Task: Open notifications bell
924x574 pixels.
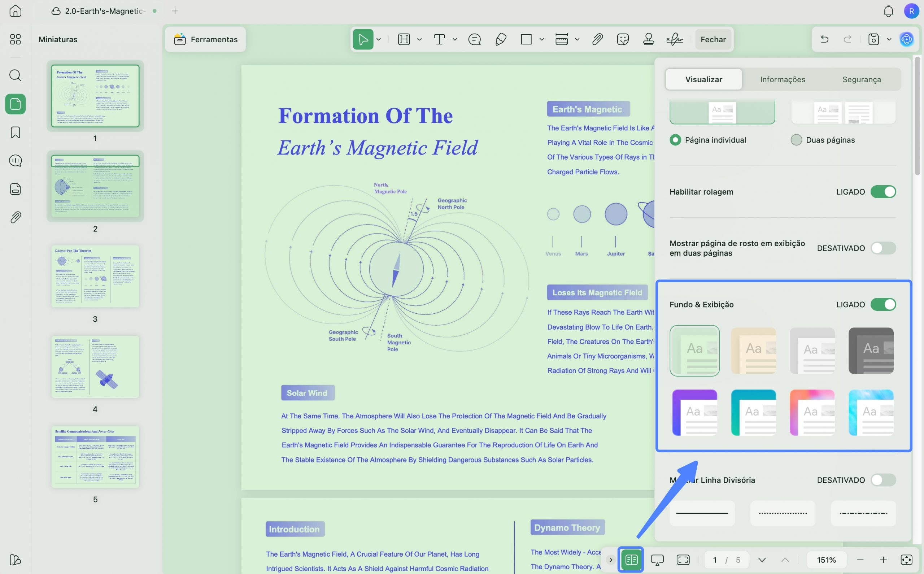Action: [x=888, y=11]
